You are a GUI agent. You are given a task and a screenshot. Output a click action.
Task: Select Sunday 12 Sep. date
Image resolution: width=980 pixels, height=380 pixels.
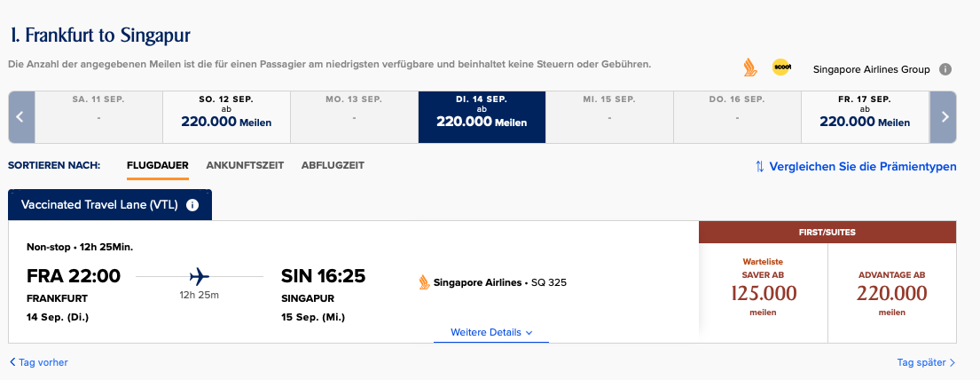226,116
